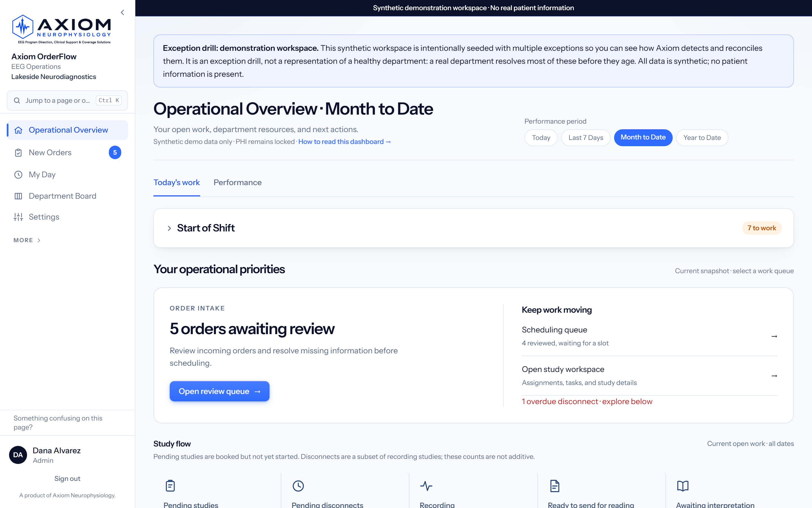Click Sign out
This screenshot has height=508, width=812.
click(x=67, y=478)
